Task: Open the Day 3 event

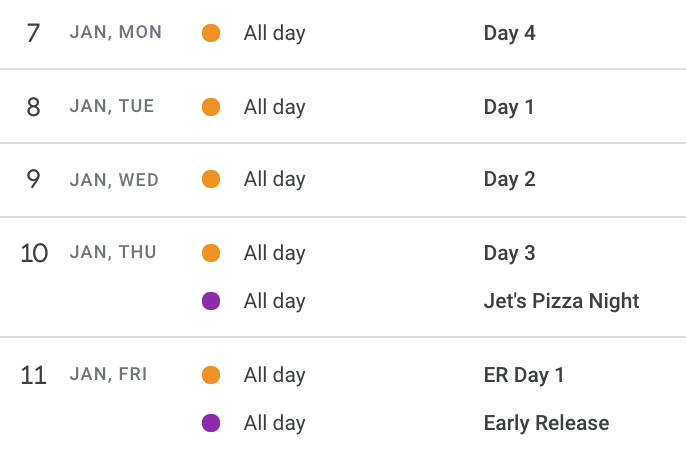Action: (509, 253)
